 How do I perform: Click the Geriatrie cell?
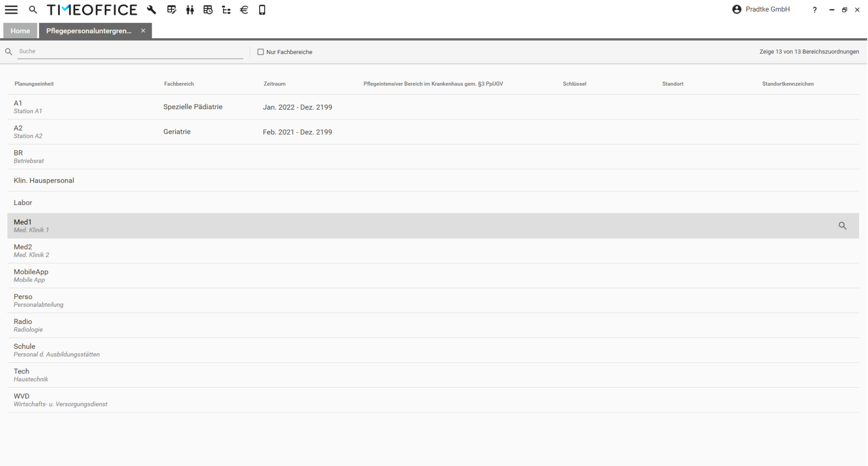[x=177, y=132]
